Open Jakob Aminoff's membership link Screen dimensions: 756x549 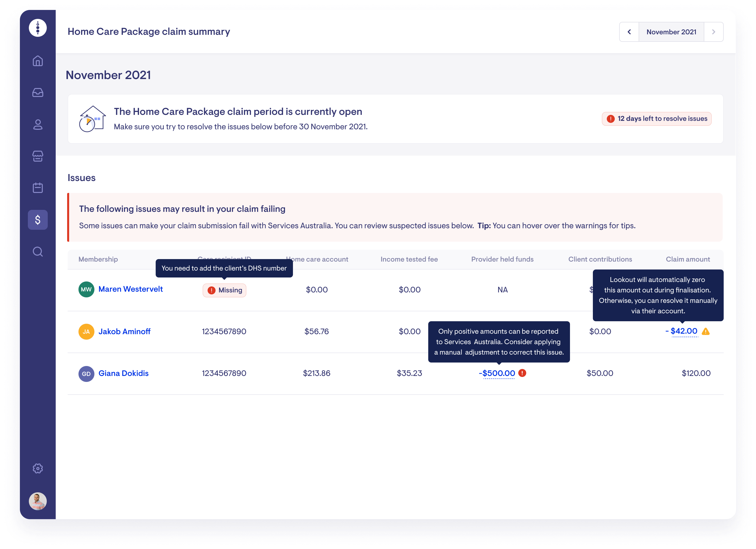124,332
